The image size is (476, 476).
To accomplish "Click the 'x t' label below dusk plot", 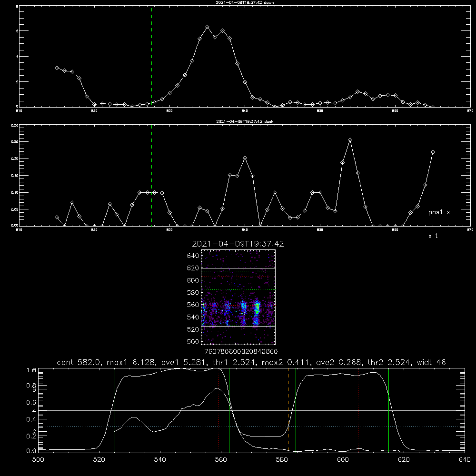I will pos(433,236).
